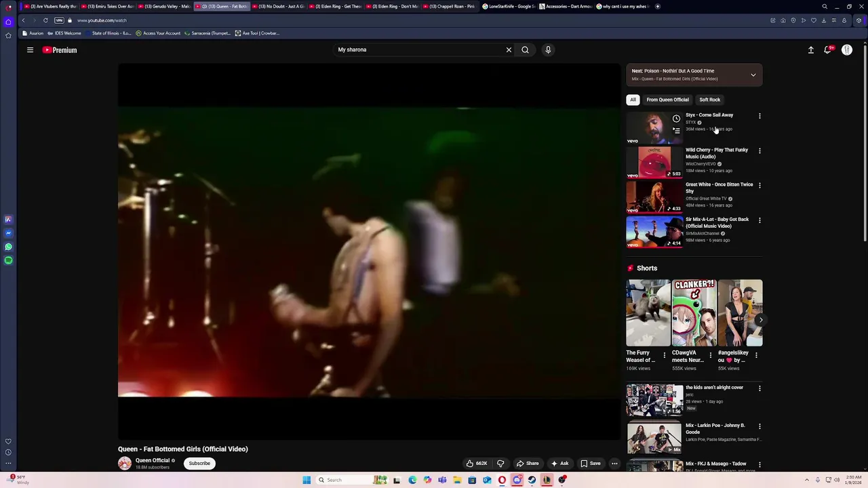Image resolution: width=868 pixels, height=488 pixels.
Task: Open the YouTube create upload icon
Action: (x=810, y=49)
